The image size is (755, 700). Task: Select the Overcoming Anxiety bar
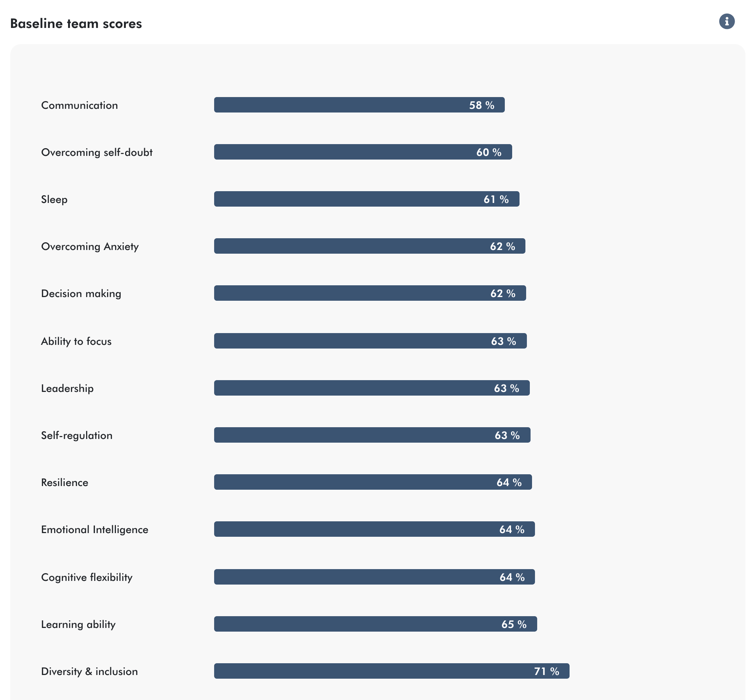point(369,246)
